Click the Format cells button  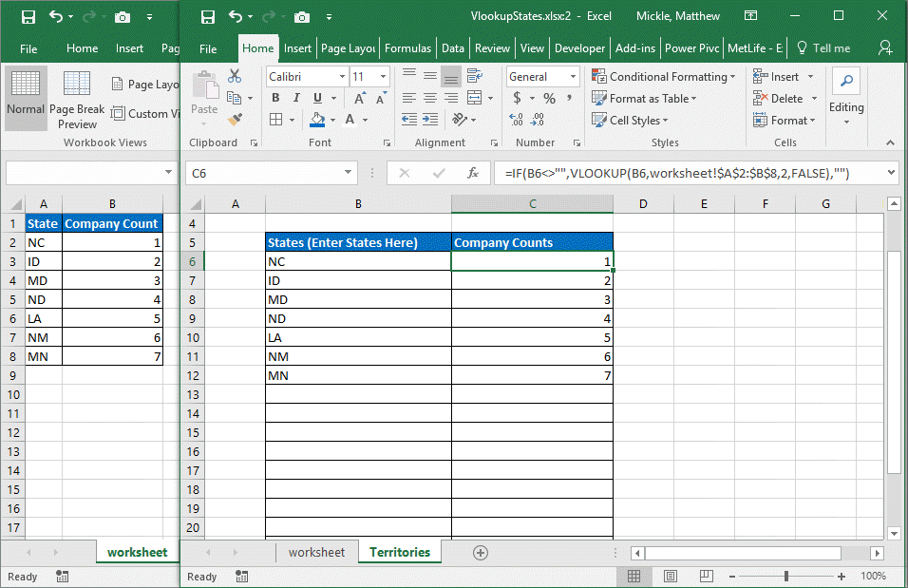click(x=785, y=120)
